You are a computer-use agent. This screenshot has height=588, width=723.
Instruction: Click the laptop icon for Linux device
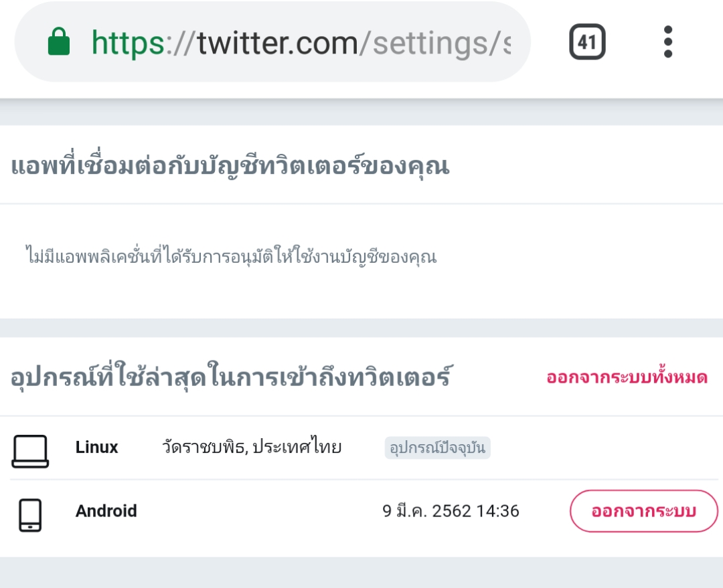[30, 450]
